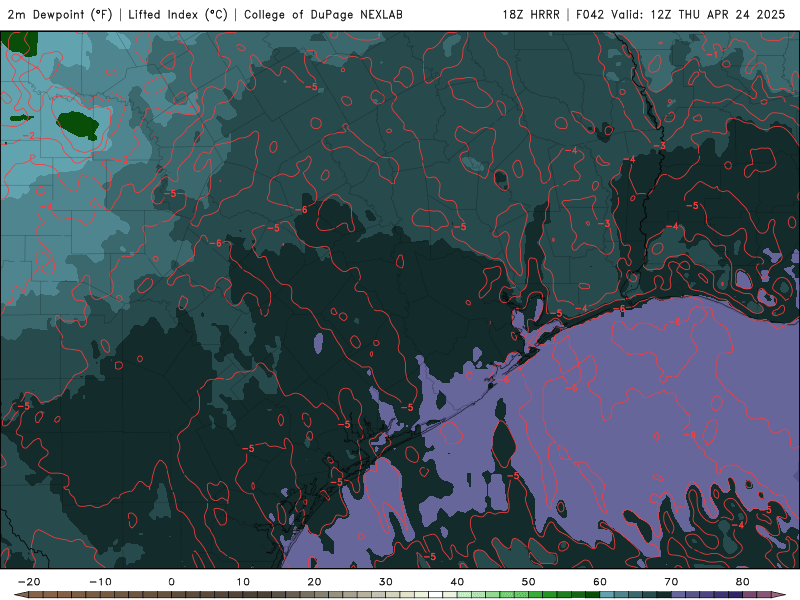Click the 'Lifted Index (°C)' title text
The width and height of the screenshot is (800, 600).
178,15
